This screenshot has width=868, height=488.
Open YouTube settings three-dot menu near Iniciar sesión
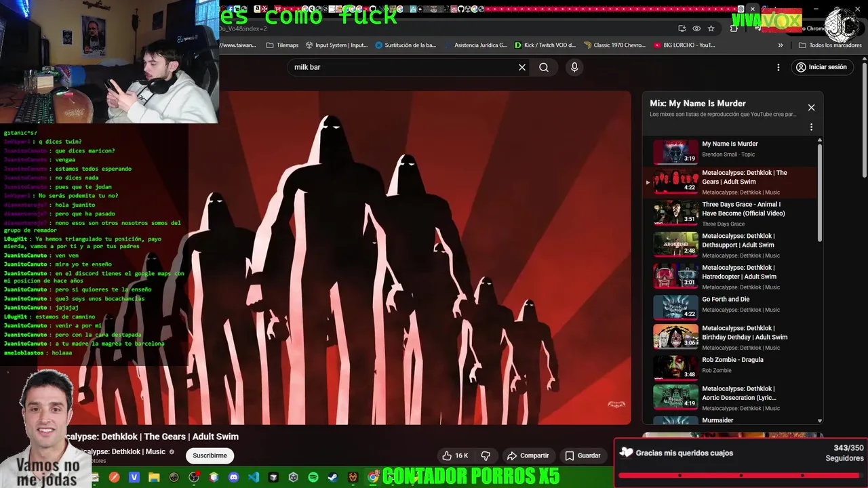[x=778, y=67]
